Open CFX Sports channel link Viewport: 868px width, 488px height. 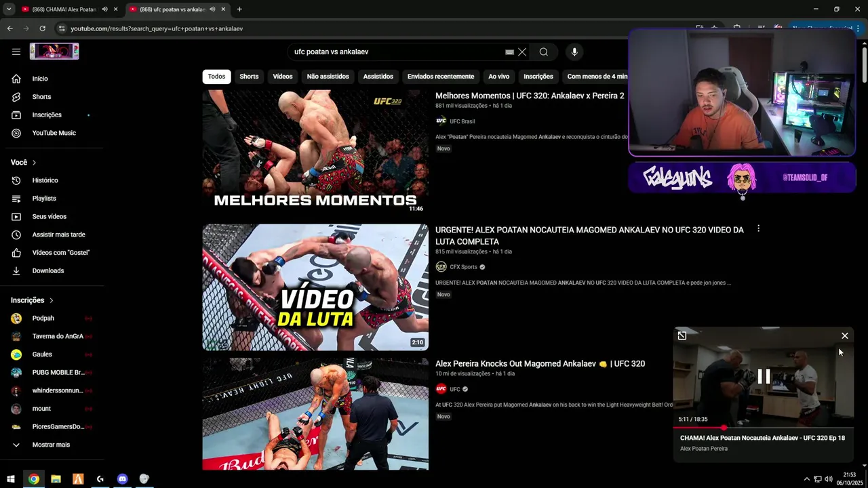click(463, 267)
